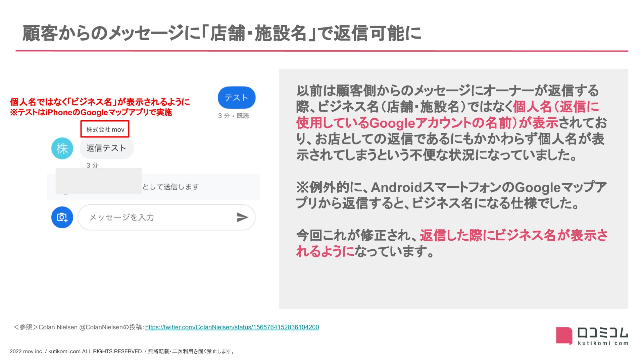Click the 株式会社mov business name label
Screen dimensions: 644x362
pyautogui.click(x=105, y=129)
